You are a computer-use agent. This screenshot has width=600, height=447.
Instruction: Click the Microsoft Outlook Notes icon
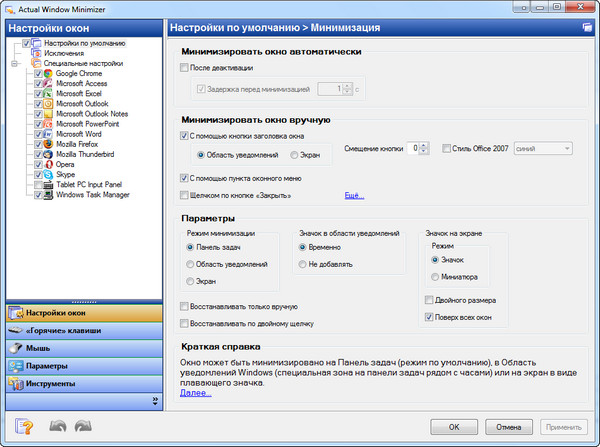click(48, 114)
